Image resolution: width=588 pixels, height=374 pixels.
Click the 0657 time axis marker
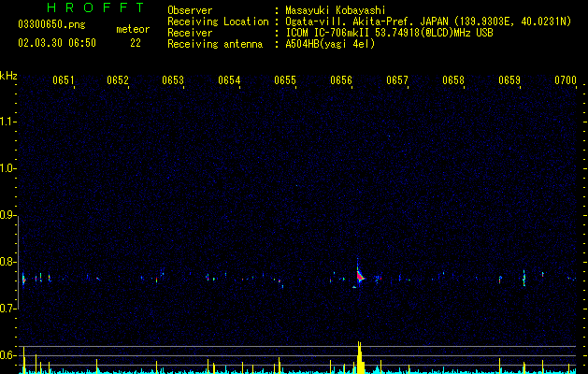[x=397, y=80]
